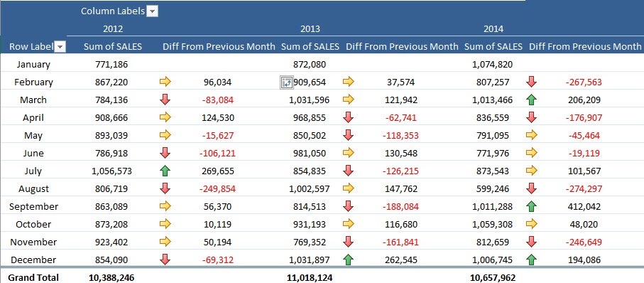Open the Column Labels filter dropdown
The image size is (644, 283).
click(x=153, y=11)
